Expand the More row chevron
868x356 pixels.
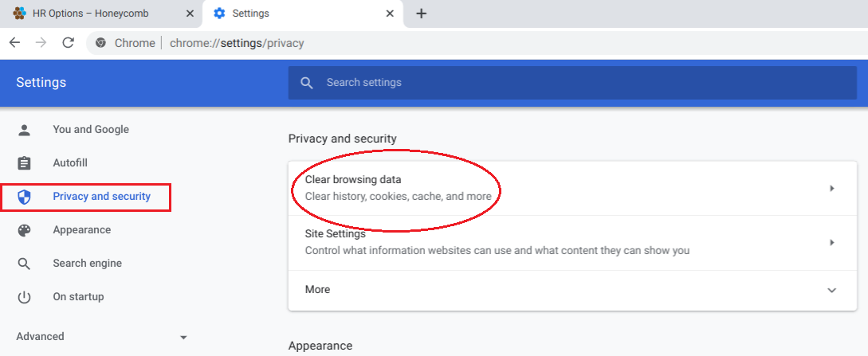click(x=832, y=290)
